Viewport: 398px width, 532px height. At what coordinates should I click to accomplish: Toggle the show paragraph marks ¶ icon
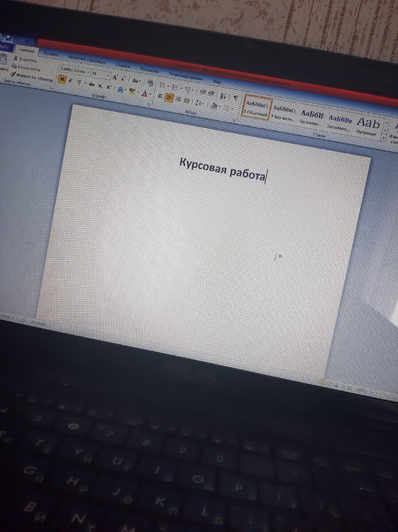pyautogui.click(x=235, y=98)
